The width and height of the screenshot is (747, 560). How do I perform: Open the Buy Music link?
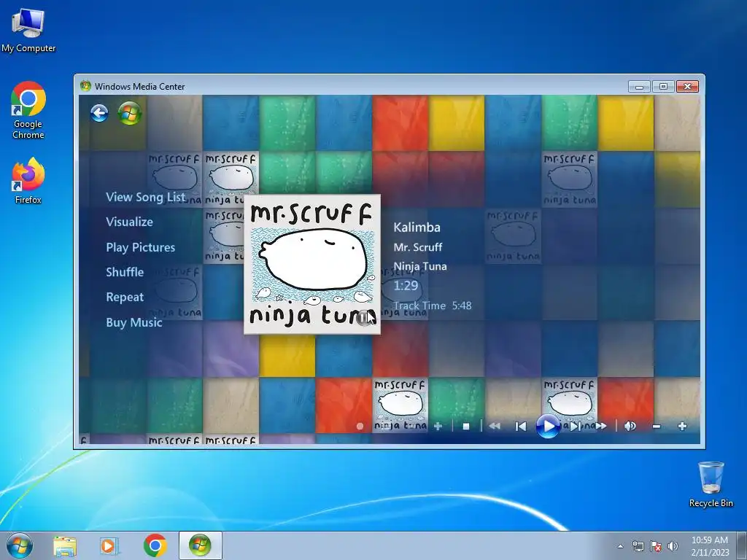tap(134, 322)
